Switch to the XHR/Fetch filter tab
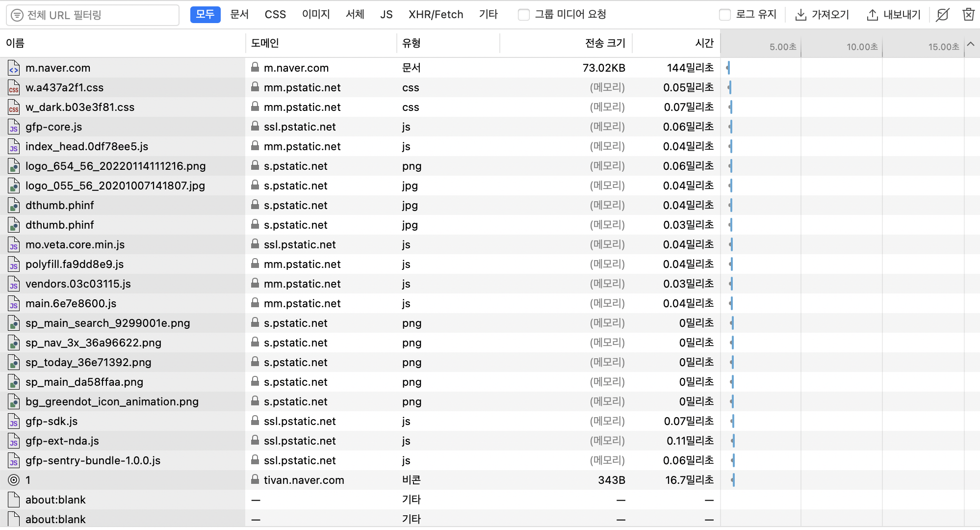The image size is (980, 530). [436, 15]
